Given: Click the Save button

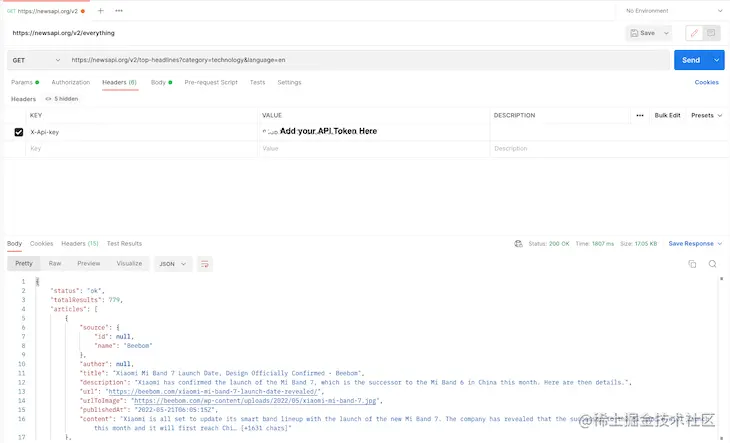Looking at the screenshot, I should (643, 33).
